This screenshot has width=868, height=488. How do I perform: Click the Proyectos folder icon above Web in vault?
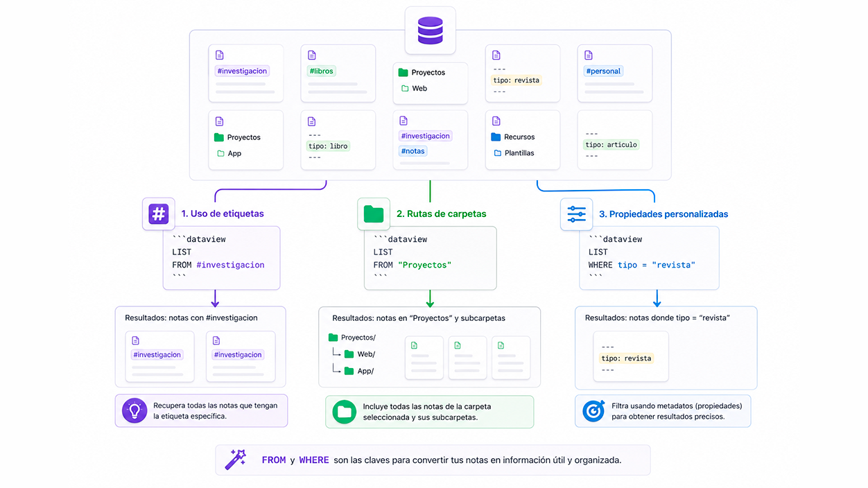[403, 72]
